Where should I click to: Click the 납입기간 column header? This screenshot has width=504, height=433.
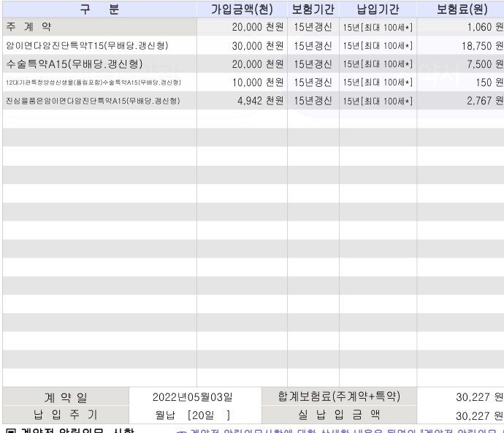378,9
